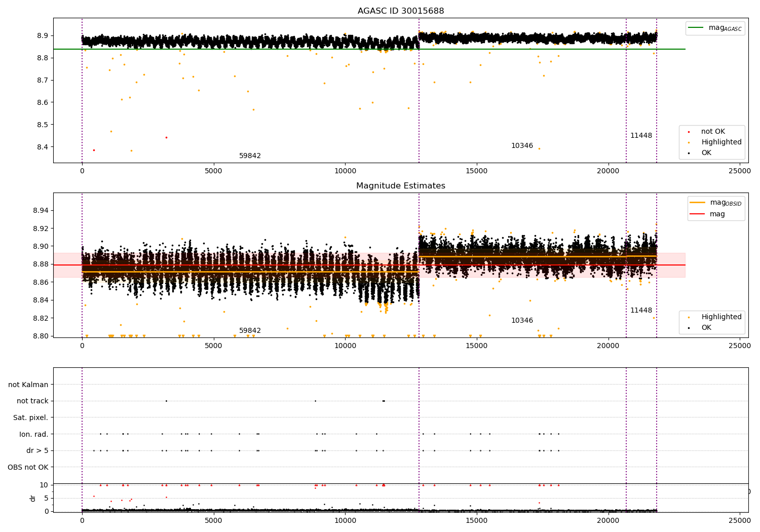
Task: Click the 8.9 y-tick of the top plot
Action: [x=43, y=36]
